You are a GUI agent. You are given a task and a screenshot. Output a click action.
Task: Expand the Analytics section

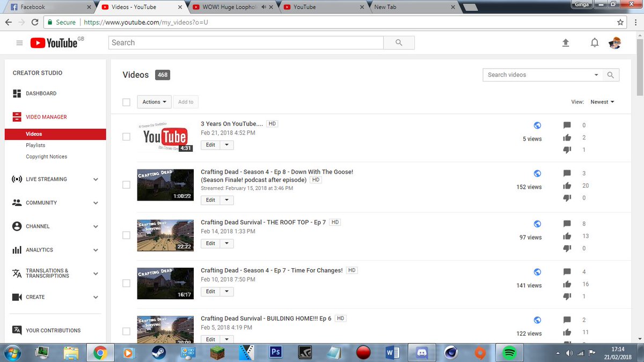[96, 250]
